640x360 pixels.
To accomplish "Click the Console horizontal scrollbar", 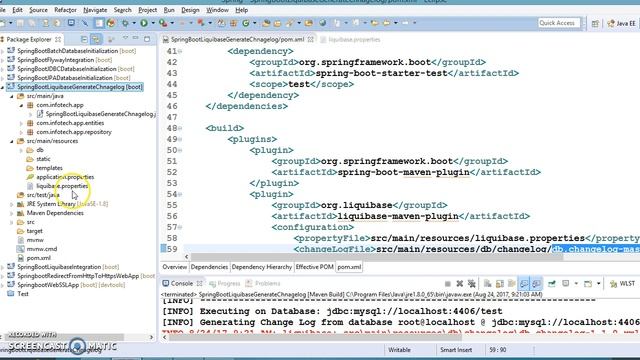I will tap(315, 338).
